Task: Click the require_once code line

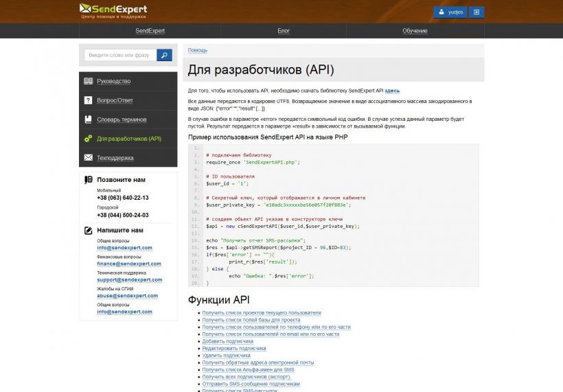Action: coord(253,162)
